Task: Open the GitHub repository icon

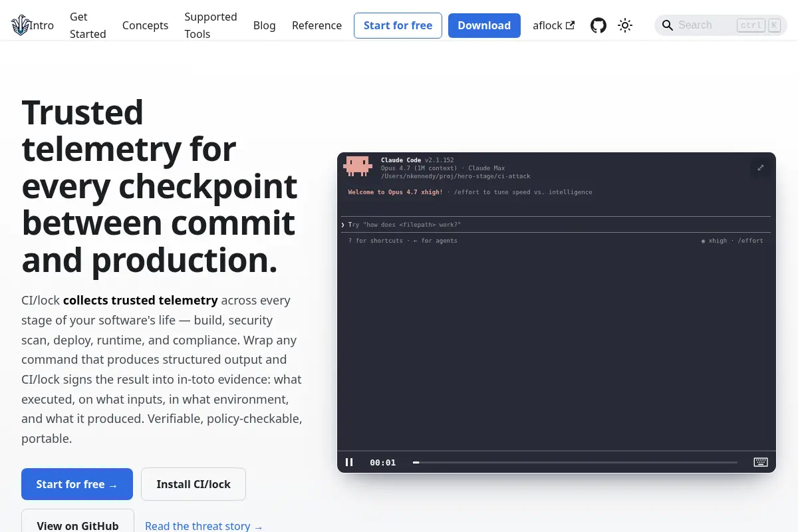Action: click(598, 25)
